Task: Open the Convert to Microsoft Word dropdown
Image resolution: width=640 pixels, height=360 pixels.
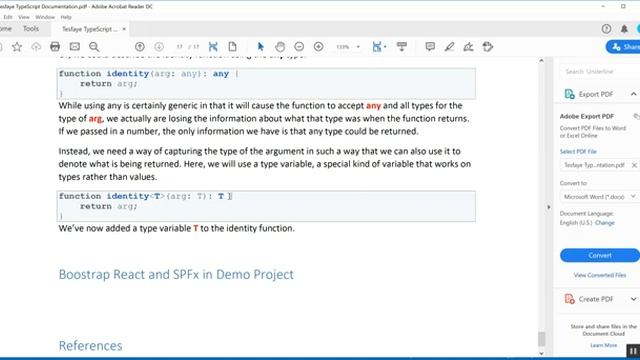Action: pyautogui.click(x=599, y=197)
